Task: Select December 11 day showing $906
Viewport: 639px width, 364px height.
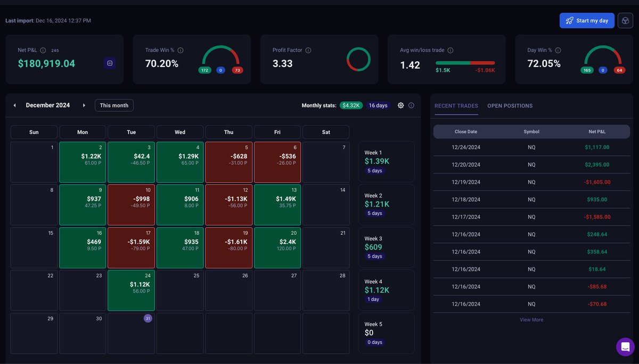Action: tap(180, 205)
